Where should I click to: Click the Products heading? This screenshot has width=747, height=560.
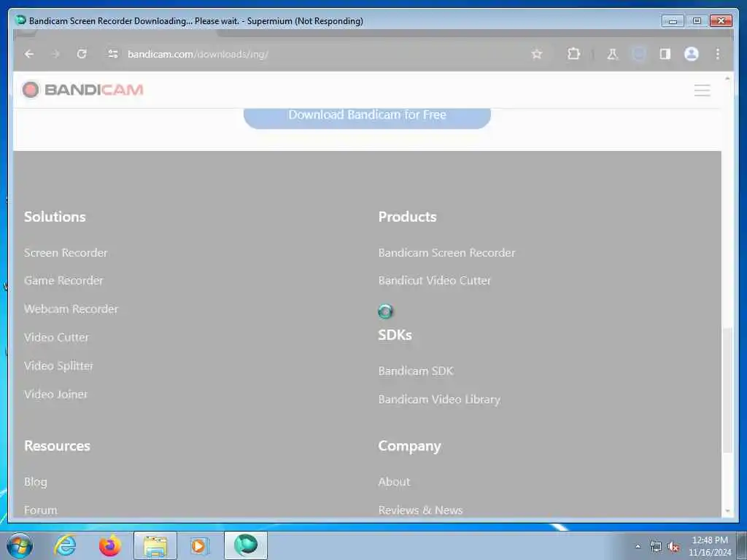click(407, 217)
